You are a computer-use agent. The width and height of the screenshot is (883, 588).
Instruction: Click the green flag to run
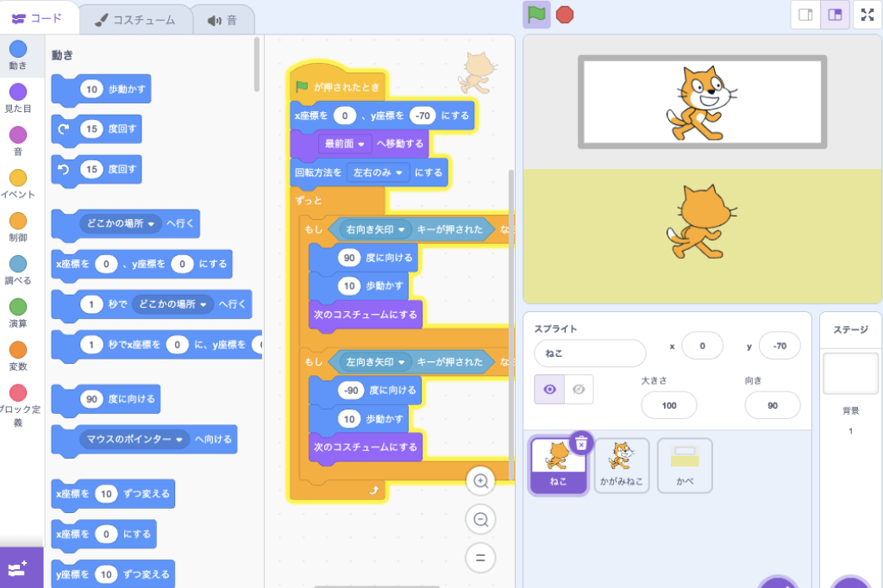(536, 15)
